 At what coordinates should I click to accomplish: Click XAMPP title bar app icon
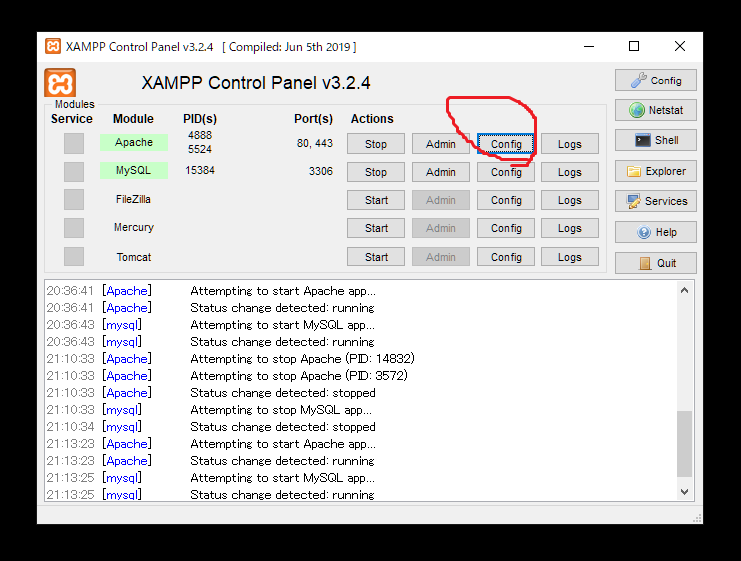click(53, 46)
